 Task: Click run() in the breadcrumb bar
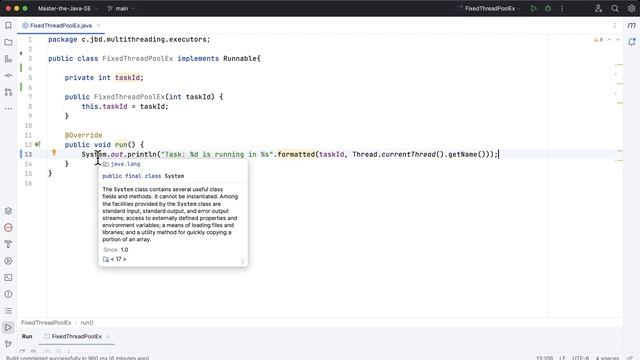87,322
